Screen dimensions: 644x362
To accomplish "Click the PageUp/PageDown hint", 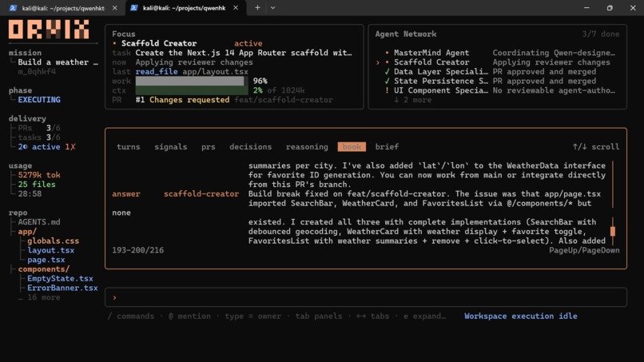I will point(584,250).
